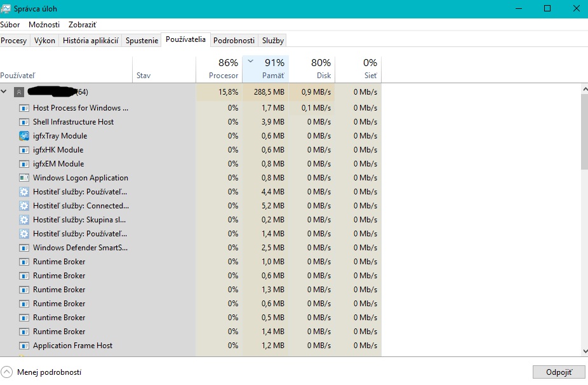The width and height of the screenshot is (588, 385).
Task: Click the Windows Logon Application icon
Action: (24, 178)
